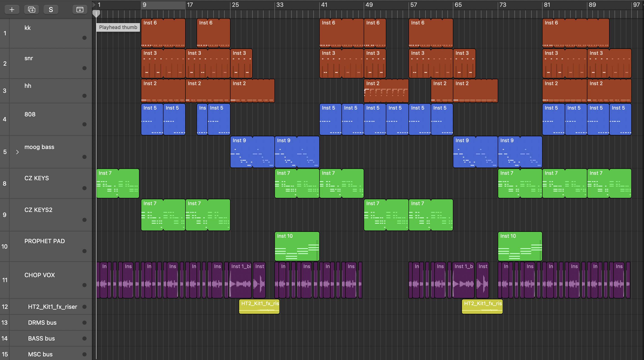Click the add new track plus button

pyautogui.click(x=12, y=10)
